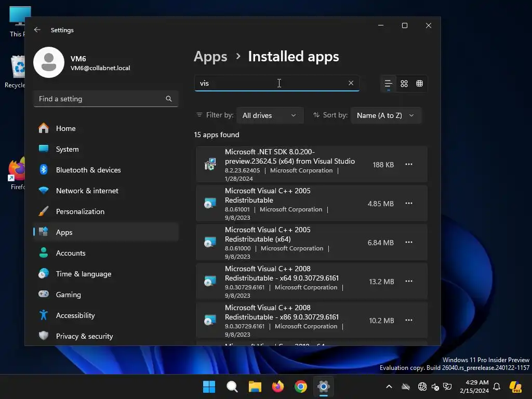
Task: Click the Gaming controller icon
Action: coord(44,294)
